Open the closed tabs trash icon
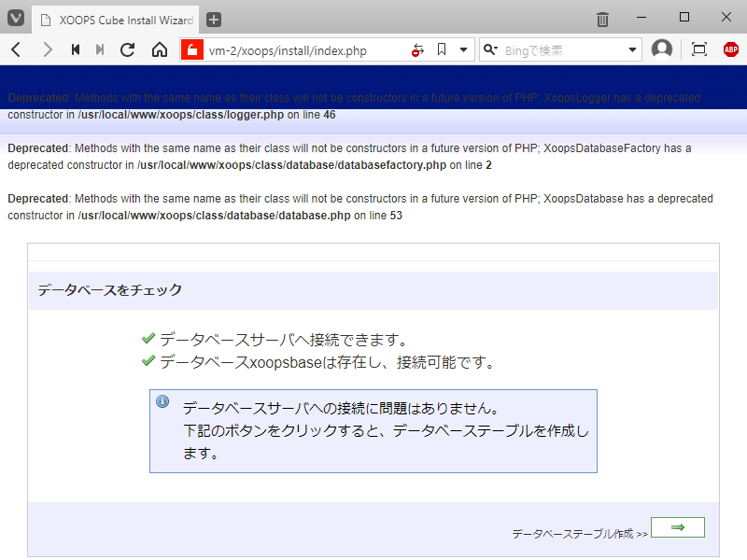The image size is (747, 560). 602,20
